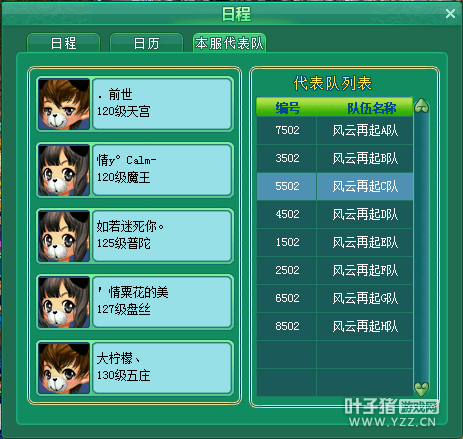Switch to the 日程 tab

(63, 43)
